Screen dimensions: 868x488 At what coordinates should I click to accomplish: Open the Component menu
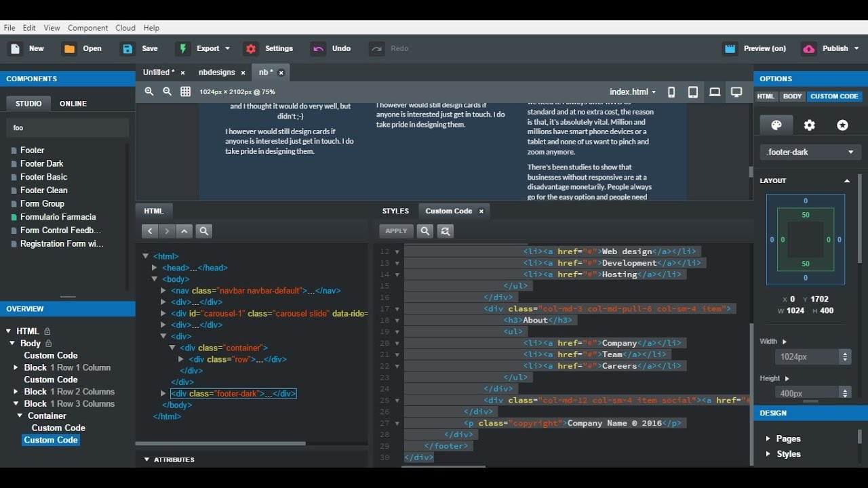87,28
